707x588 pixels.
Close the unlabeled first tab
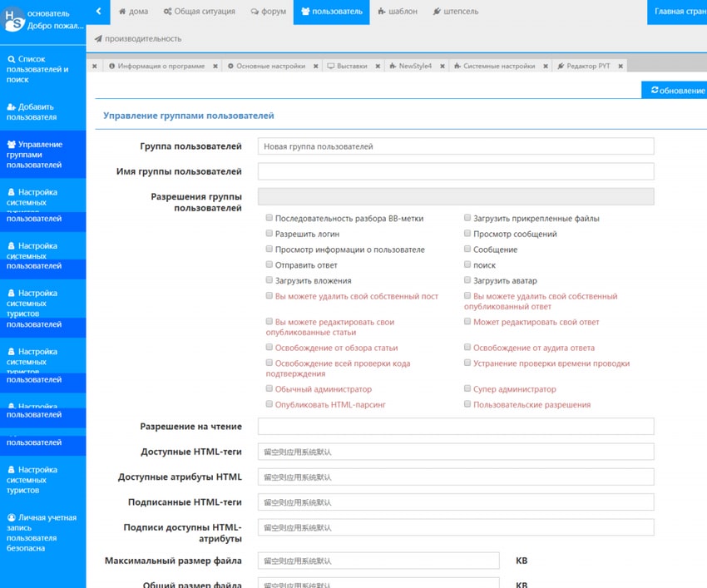tap(94, 66)
